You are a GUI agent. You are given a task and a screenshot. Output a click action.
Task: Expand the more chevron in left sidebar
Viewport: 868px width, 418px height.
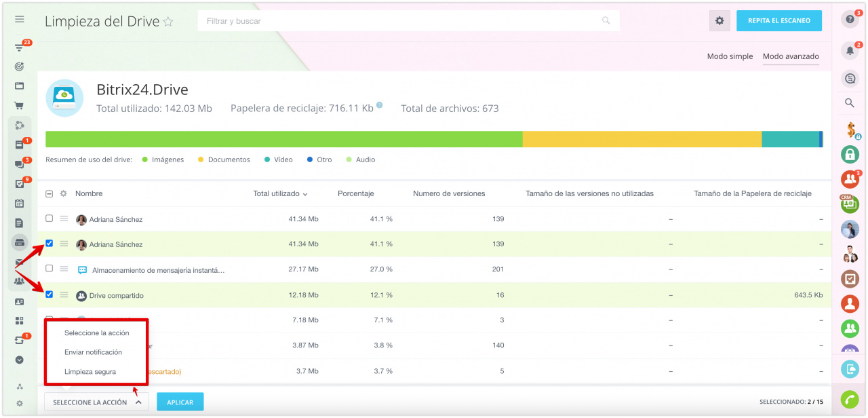20,360
